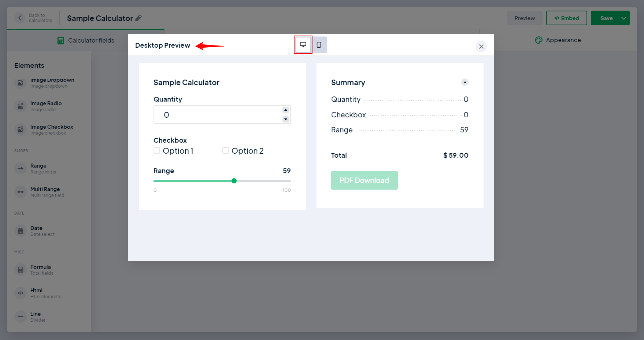
Task: Open the Calculator fields tab
Action: pos(86,40)
